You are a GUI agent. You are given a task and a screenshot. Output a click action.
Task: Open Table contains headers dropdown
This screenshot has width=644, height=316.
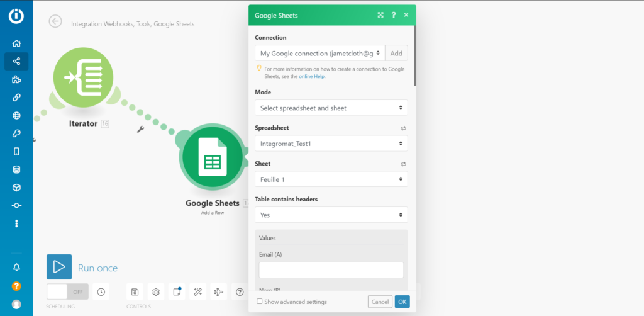coord(331,215)
